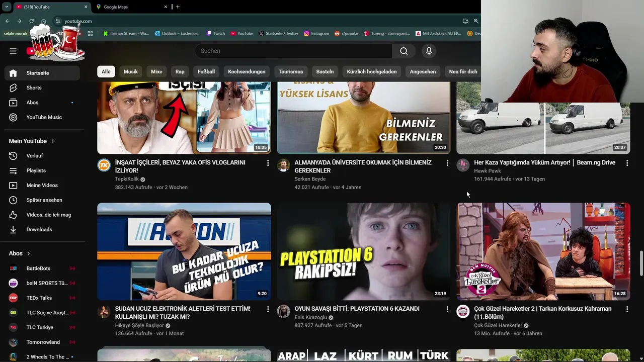This screenshot has width=644, height=362.
Task: Select the Musik filter chip
Action: (x=131, y=71)
